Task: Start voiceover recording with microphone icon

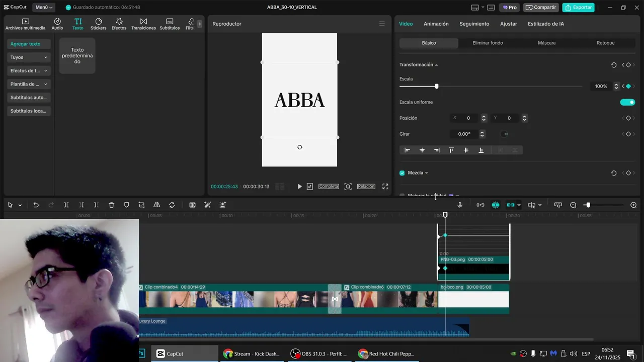Action: tap(460, 205)
